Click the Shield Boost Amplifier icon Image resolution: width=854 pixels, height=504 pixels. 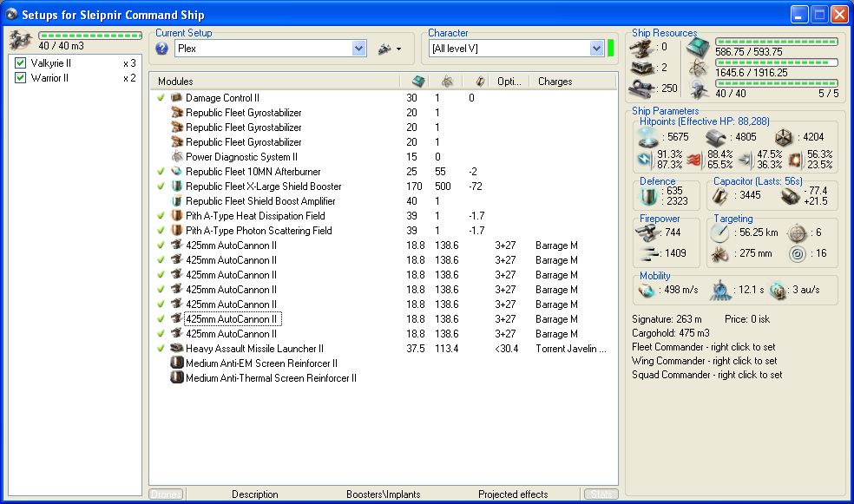pyautogui.click(x=176, y=200)
